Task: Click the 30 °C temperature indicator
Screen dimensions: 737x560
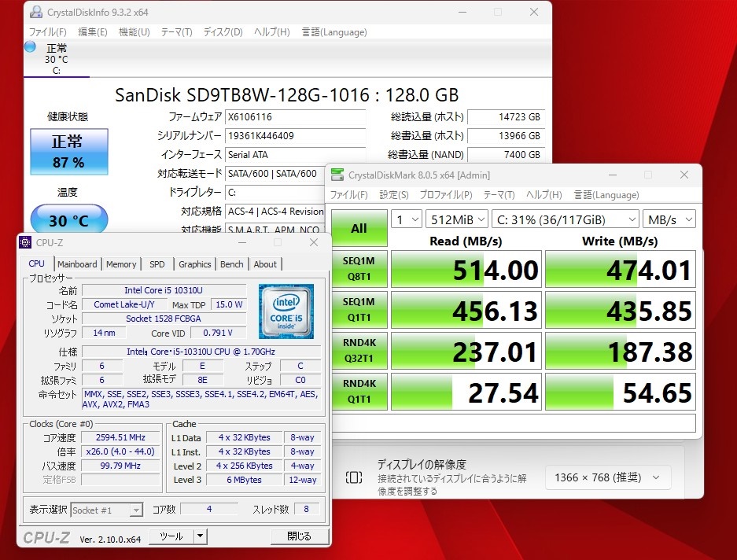Action: coord(69,220)
